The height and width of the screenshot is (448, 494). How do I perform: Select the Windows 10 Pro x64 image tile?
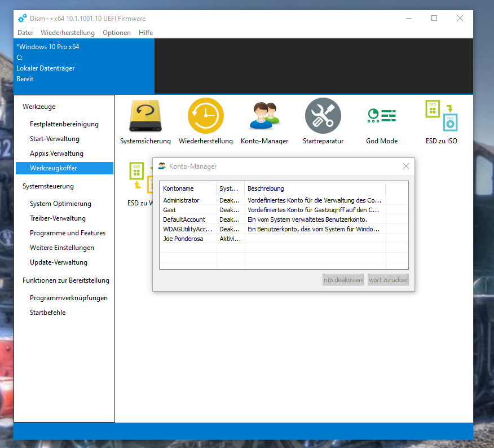pos(84,66)
